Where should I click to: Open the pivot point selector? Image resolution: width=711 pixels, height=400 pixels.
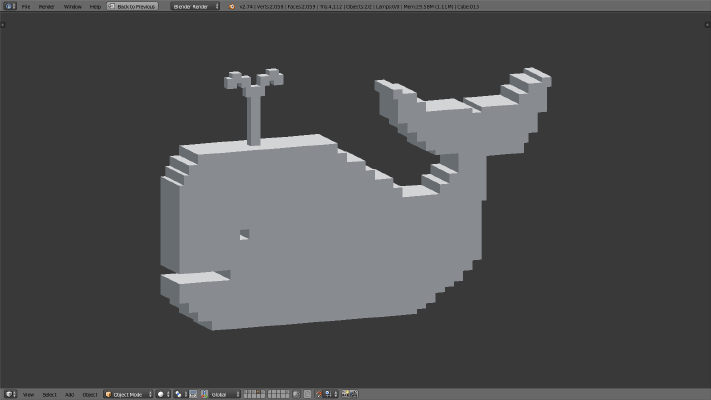coord(180,395)
